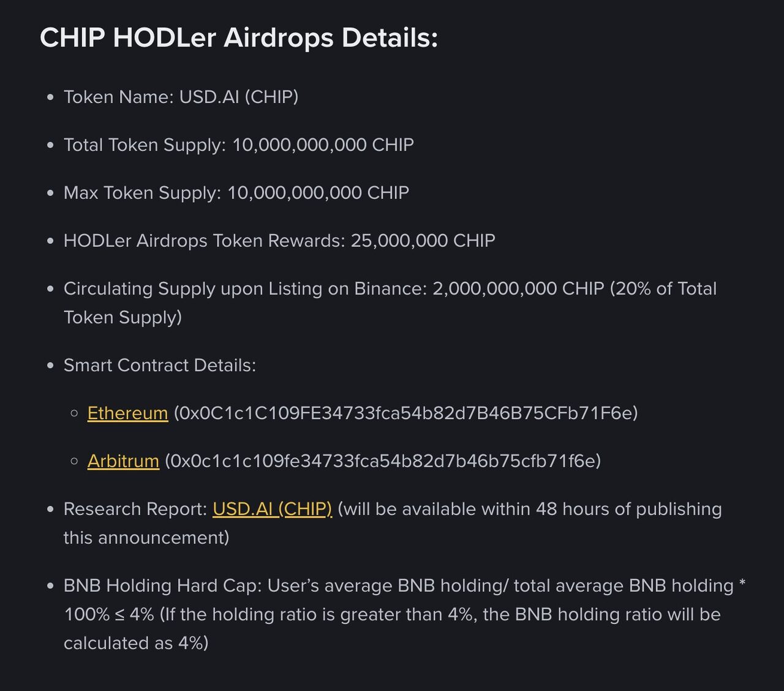Click the Max Token Supply label
784x691 pixels.
[x=142, y=192]
